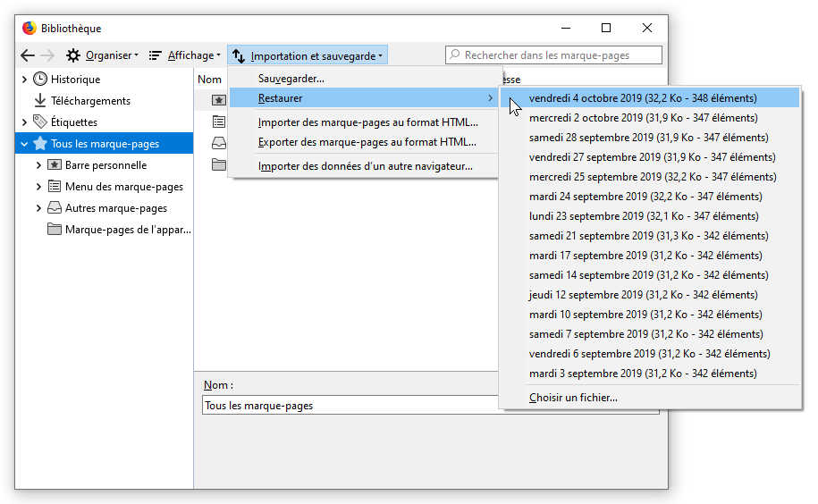Choose Exporter des marque-pages au format HTML
Viewport: 818px width, 504px height.
click(364, 142)
